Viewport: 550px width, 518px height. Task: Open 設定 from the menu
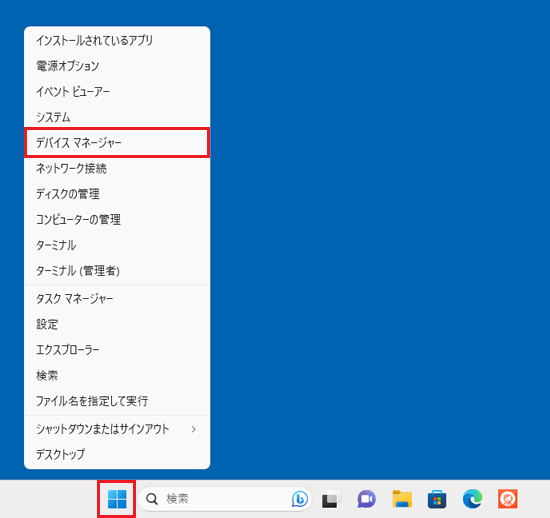tap(117, 325)
